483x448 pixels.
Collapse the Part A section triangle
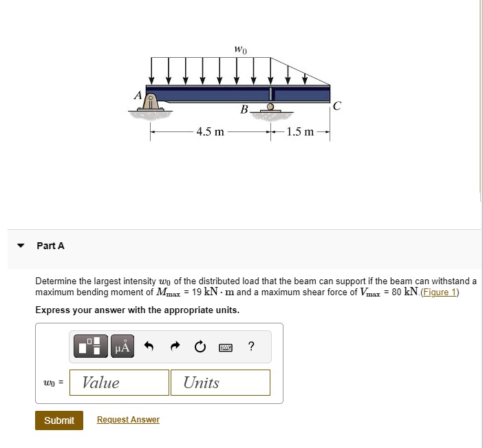21,246
